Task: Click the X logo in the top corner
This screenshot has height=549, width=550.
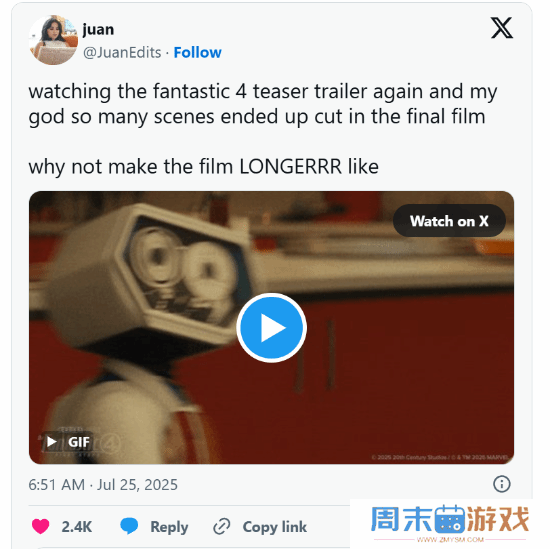Action: [502, 28]
